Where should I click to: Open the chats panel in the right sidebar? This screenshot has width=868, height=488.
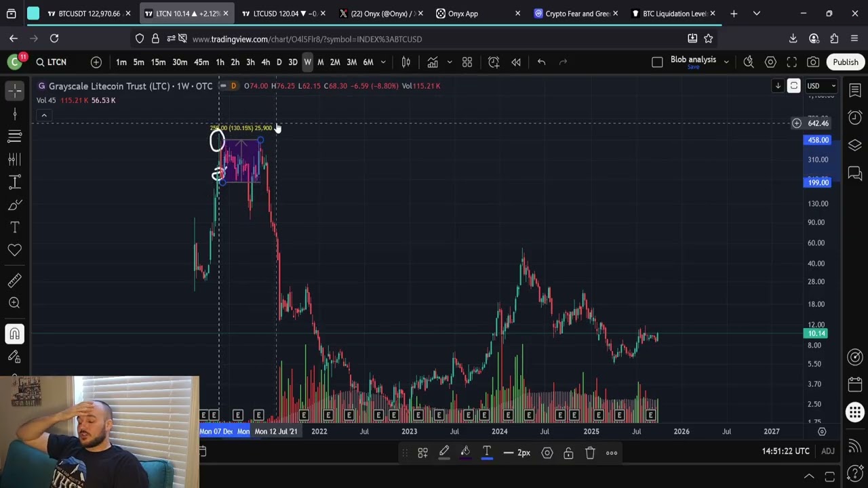[x=855, y=174]
